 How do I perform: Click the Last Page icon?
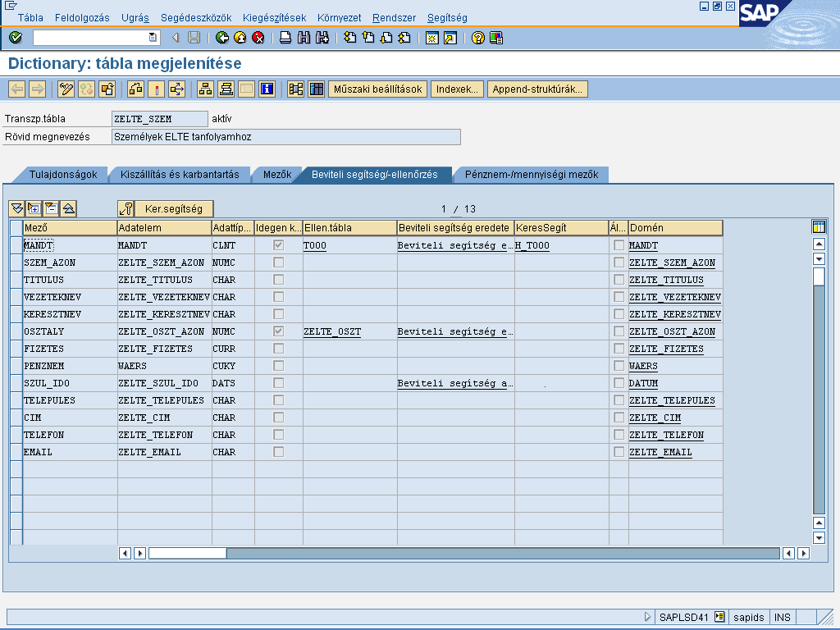click(404, 38)
